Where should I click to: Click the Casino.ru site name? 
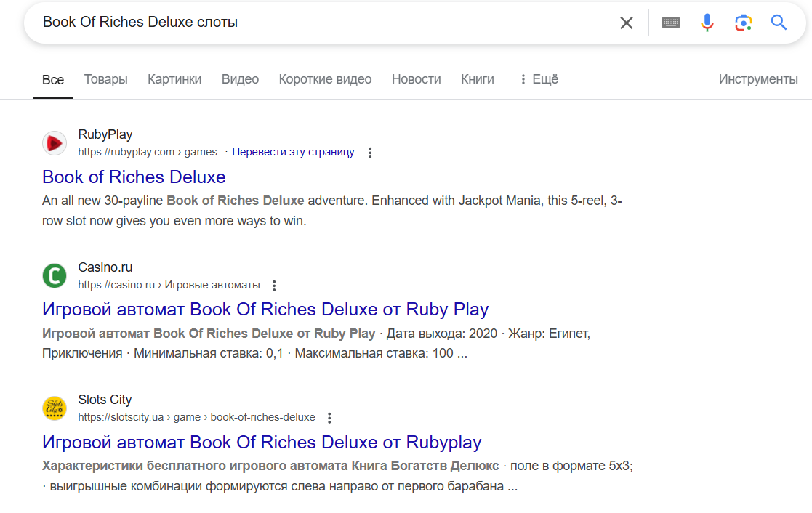(x=105, y=267)
